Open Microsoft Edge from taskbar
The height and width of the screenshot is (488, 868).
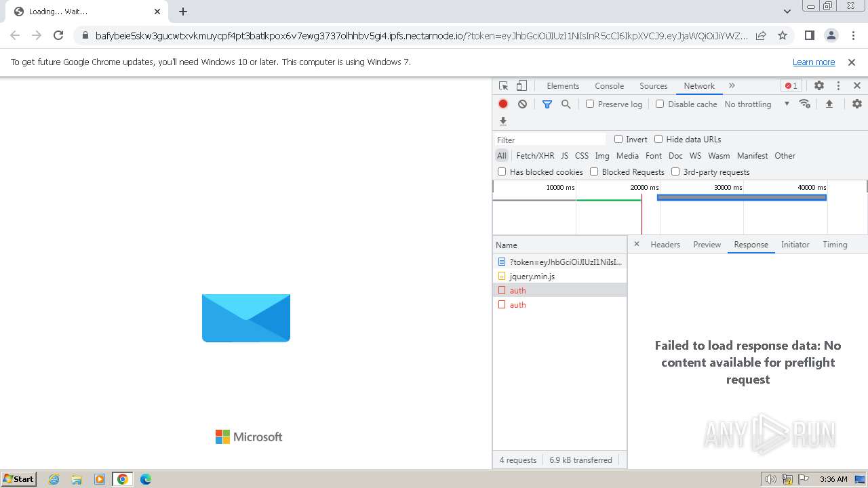(145, 479)
